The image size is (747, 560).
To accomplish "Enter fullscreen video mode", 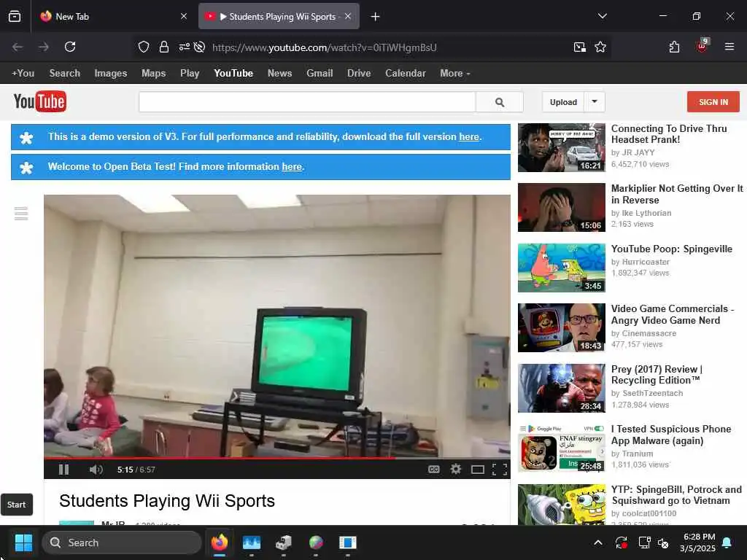I will (499, 470).
